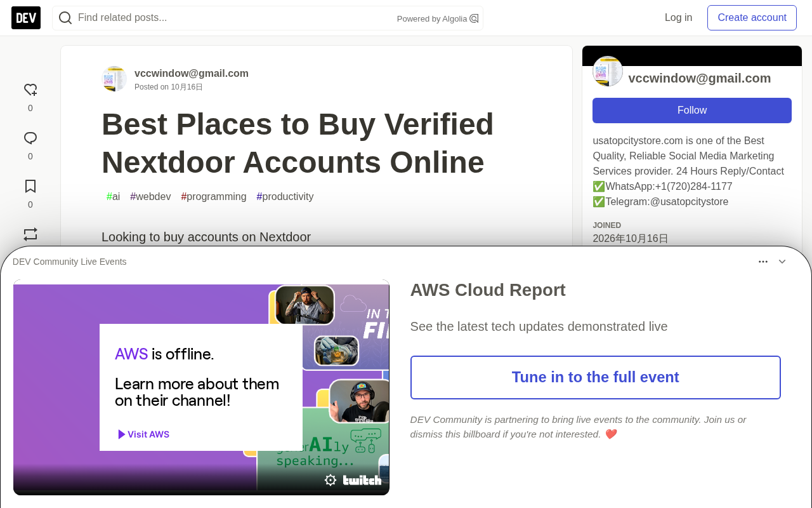Image resolution: width=812 pixels, height=508 pixels.
Task: Click the AWS Cloud Report heading
Action: (x=488, y=290)
